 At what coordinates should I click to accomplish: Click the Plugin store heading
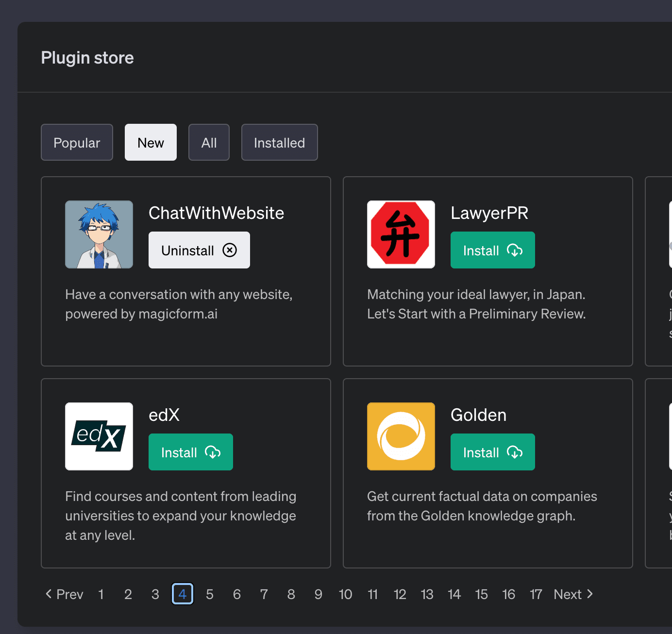pyautogui.click(x=87, y=58)
